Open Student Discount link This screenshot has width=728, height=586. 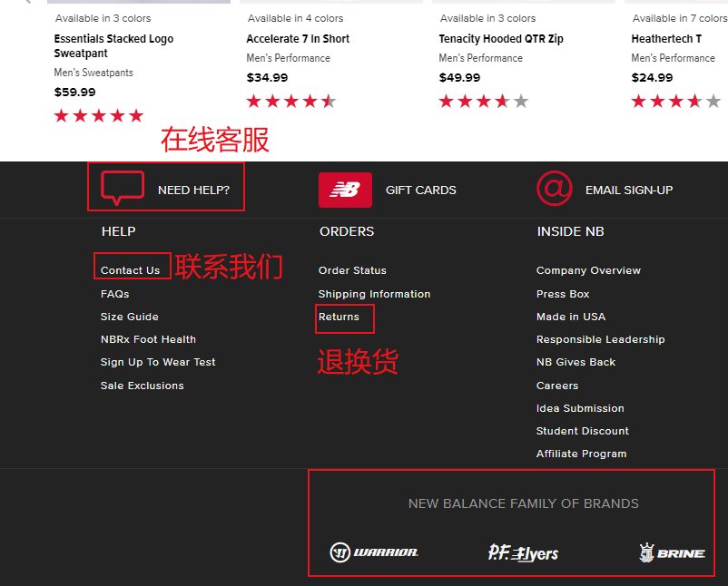pos(582,431)
